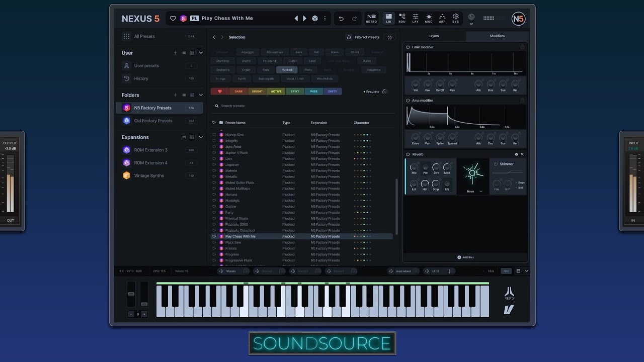The width and height of the screenshot is (644, 362).
Task: Enable the Shimmer power toggle
Action: (x=496, y=164)
